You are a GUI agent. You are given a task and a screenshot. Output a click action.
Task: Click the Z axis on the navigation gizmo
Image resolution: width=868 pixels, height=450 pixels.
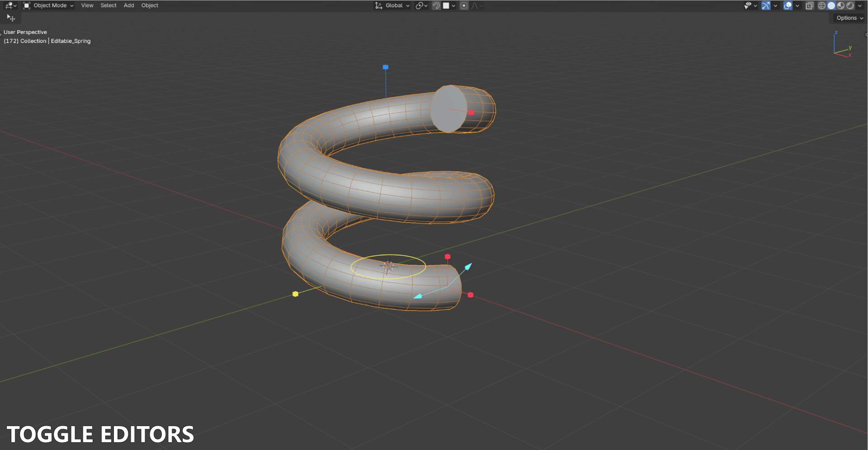[836, 33]
